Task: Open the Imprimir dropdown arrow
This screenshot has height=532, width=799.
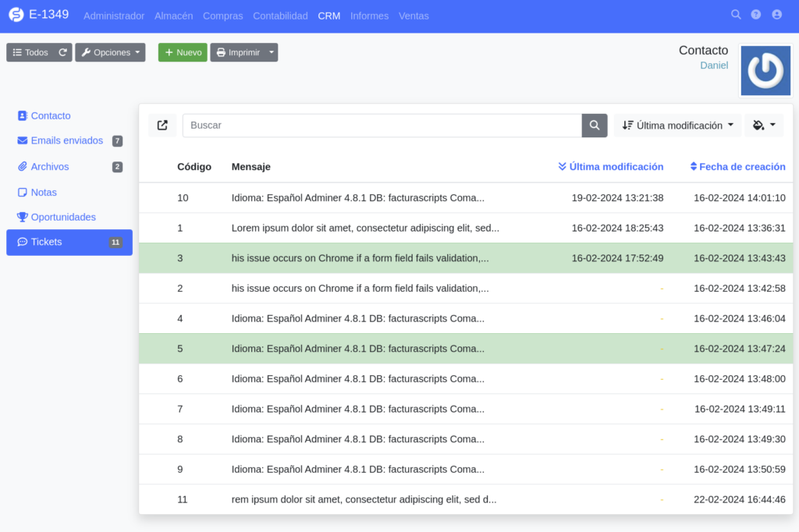Action: 271,52
